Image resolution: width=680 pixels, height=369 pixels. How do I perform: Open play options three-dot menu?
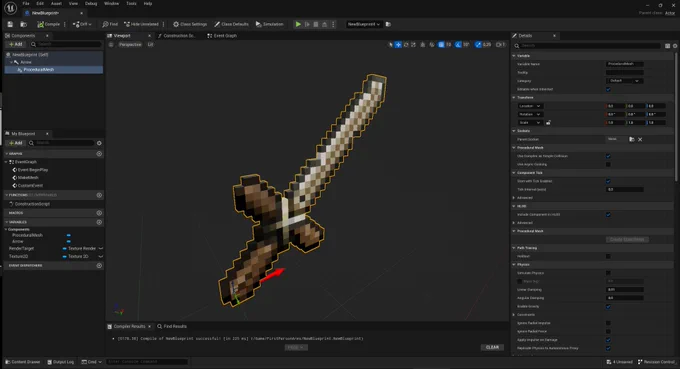pyautogui.click(x=333, y=24)
